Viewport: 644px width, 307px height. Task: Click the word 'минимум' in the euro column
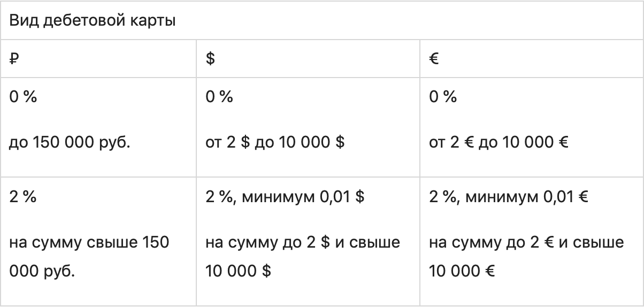click(x=502, y=197)
